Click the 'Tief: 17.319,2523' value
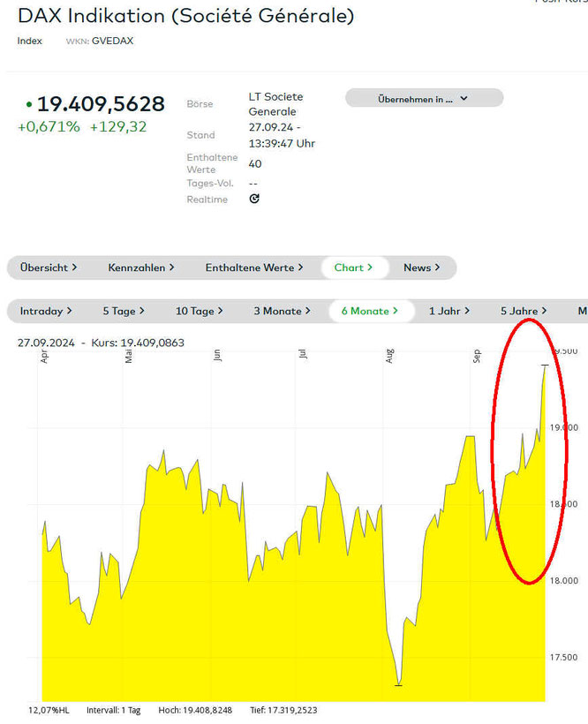The image size is (588, 724). (x=283, y=710)
